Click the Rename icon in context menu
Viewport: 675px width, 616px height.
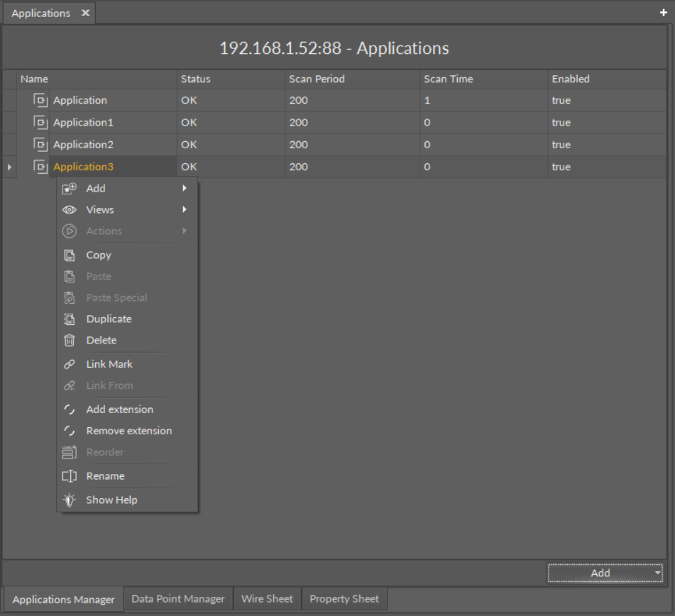pyautogui.click(x=70, y=476)
